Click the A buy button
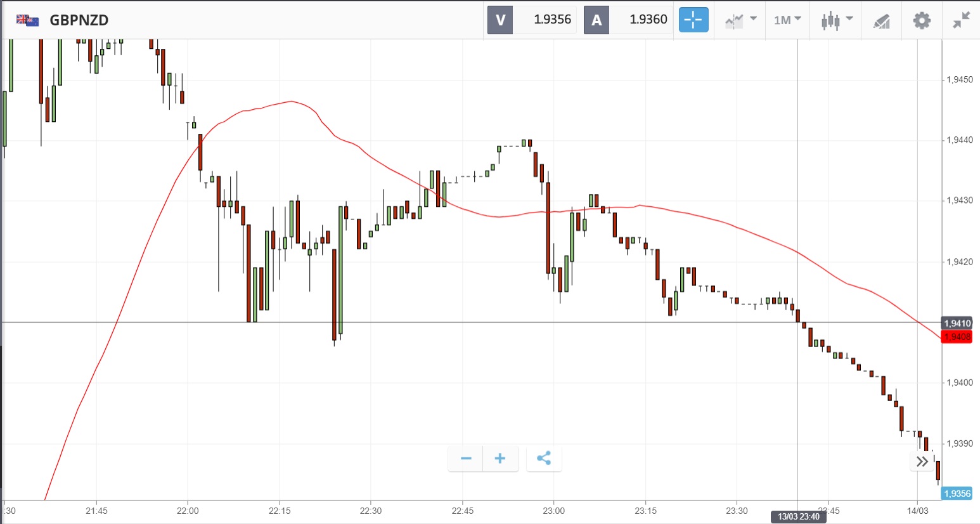 [596, 20]
